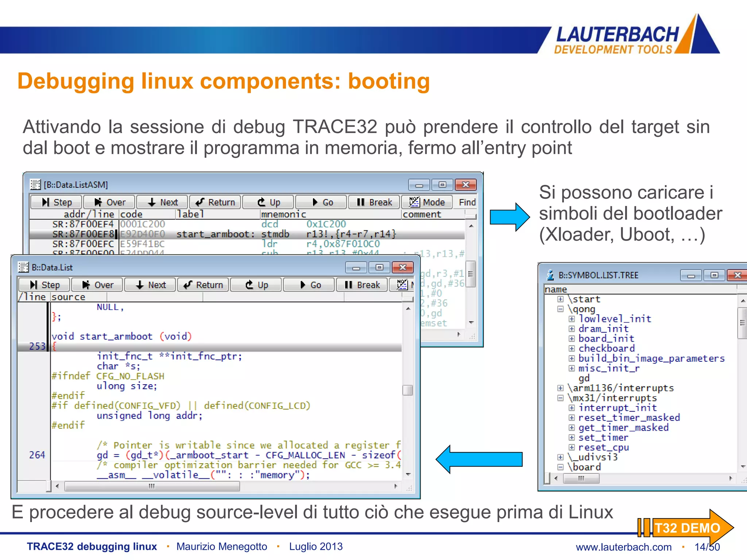Image resolution: width=747 pixels, height=560 pixels.
Task: Click Step in the Data.ListASM toolbar
Action: pos(56,202)
